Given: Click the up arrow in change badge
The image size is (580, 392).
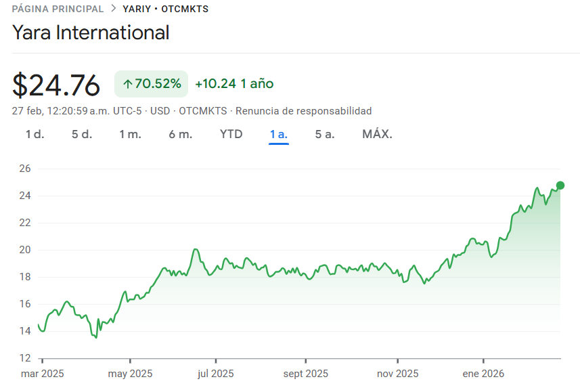Looking at the screenshot, I should point(128,84).
